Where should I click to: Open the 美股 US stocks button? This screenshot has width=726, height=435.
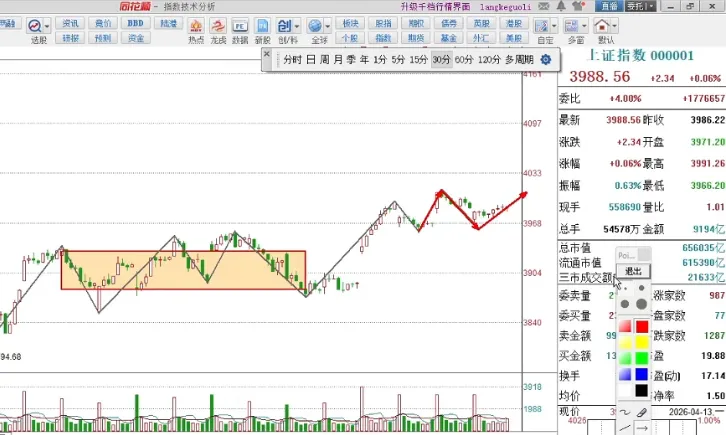click(514, 38)
